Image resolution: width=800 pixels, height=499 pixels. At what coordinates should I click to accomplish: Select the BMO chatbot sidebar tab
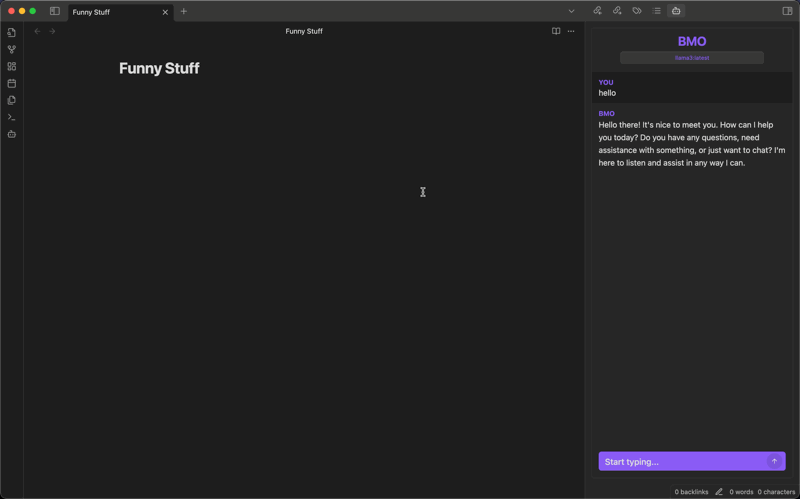[x=676, y=11]
